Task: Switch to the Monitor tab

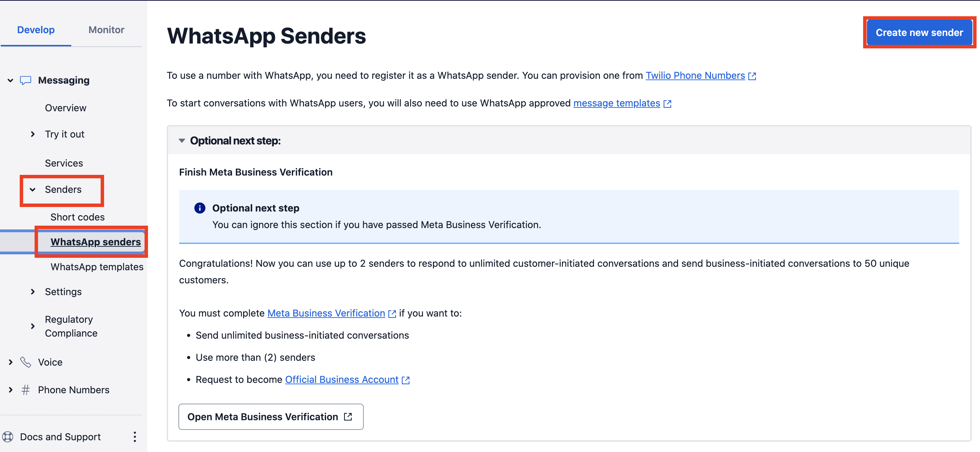Action: (x=106, y=30)
